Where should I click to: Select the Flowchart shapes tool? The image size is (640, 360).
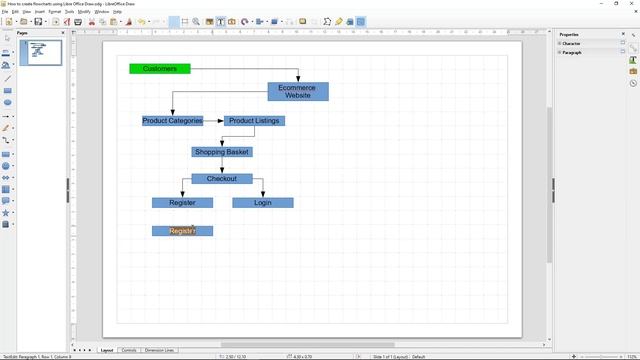coord(6,189)
